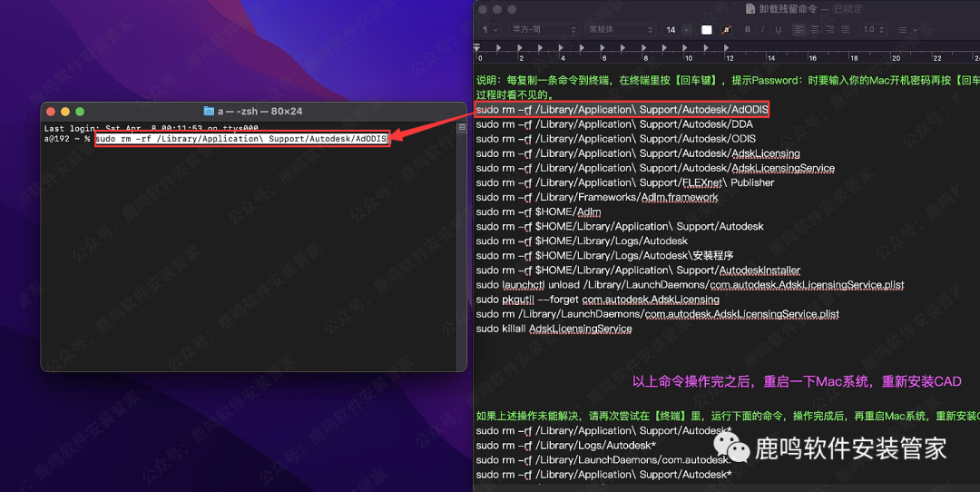
Task: Align text left in TextEdit
Action: tap(799, 30)
